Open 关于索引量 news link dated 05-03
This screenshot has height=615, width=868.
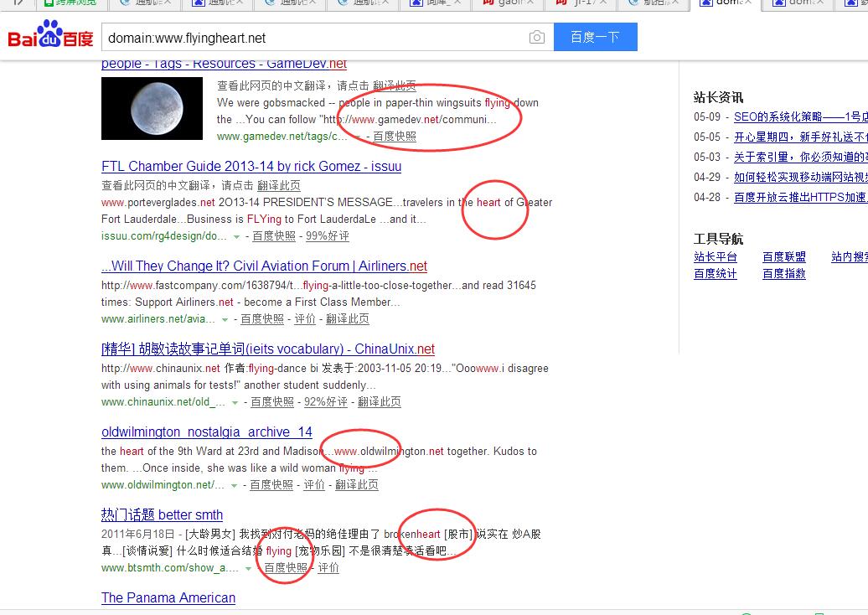pos(800,158)
